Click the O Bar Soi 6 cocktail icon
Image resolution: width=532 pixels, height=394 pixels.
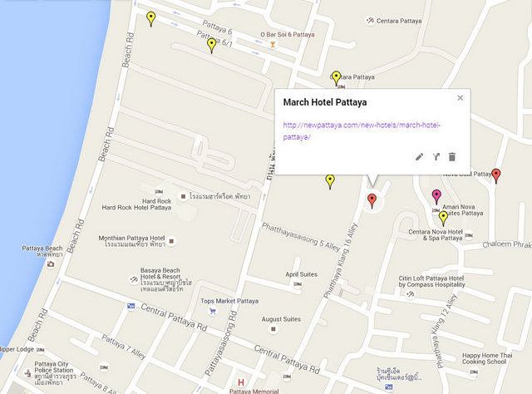[x=273, y=44]
